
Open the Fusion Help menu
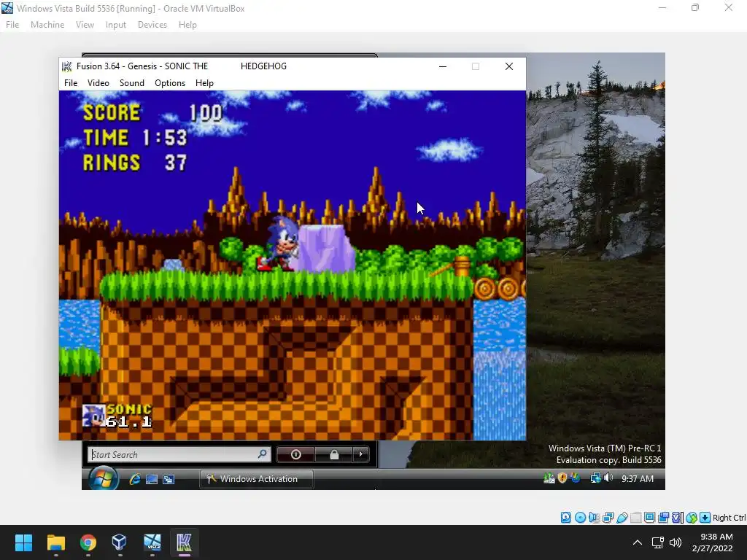click(204, 83)
